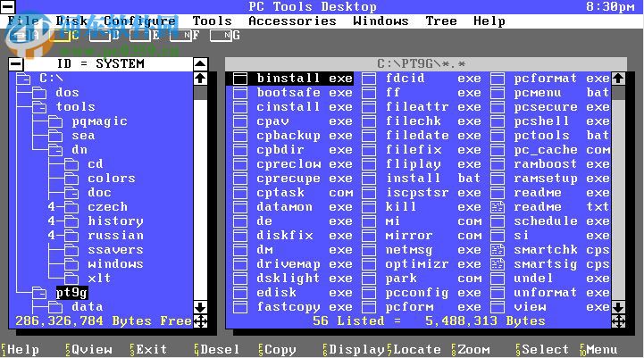
Task: Click the windows folder icon in tree
Action: [71, 264]
